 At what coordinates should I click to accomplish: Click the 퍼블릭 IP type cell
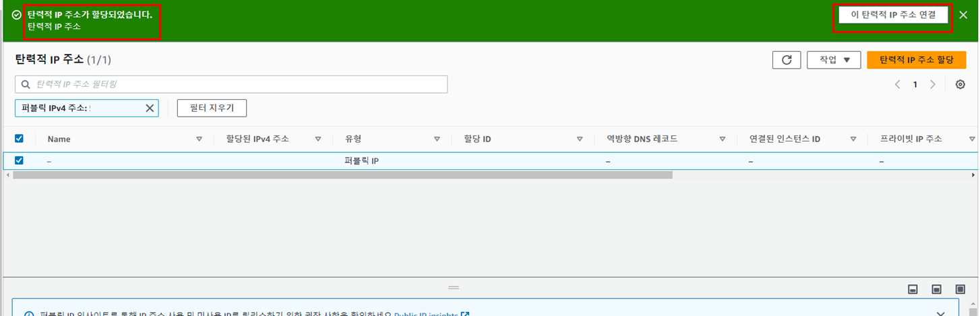[362, 161]
